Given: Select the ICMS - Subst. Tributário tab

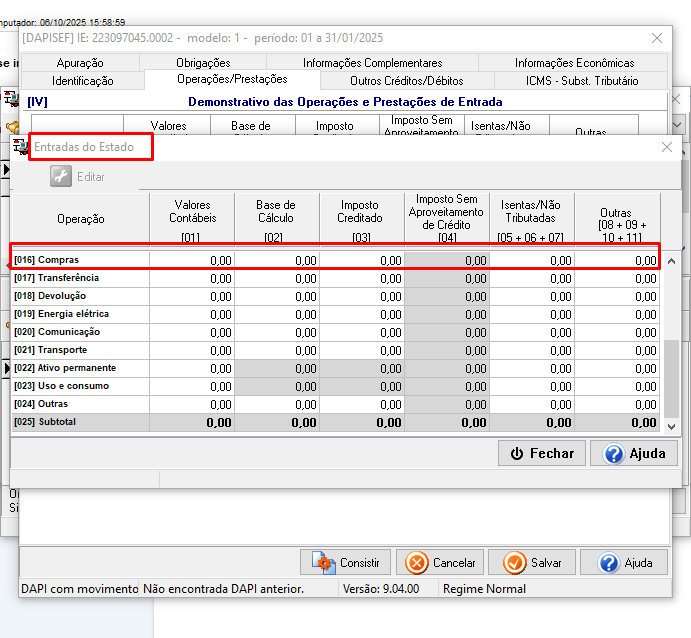Looking at the screenshot, I should pos(581,80).
